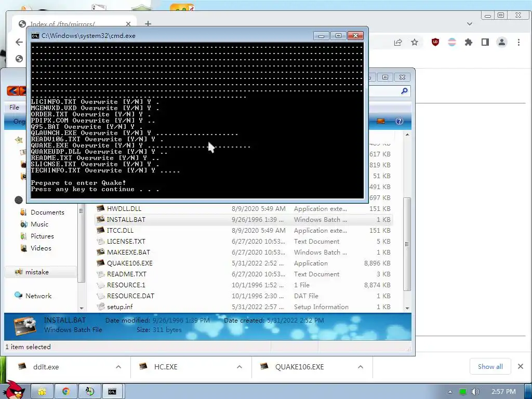Click the setup.inf file icon
This screenshot has width=532, height=399.
[100, 307]
